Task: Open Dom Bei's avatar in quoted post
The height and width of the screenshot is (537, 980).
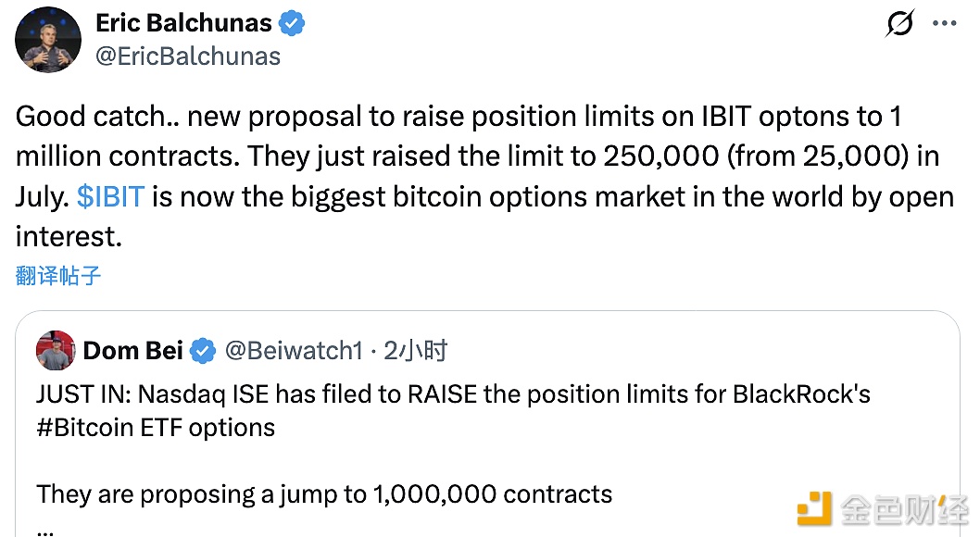Action: pos(56,350)
